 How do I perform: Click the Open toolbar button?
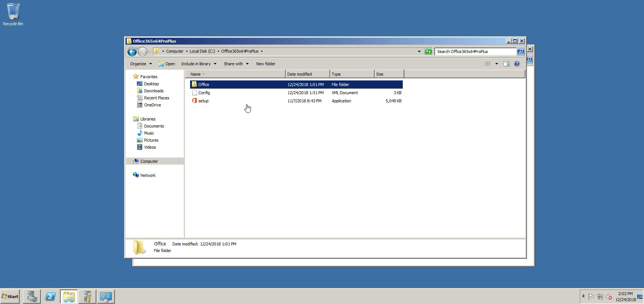167,64
